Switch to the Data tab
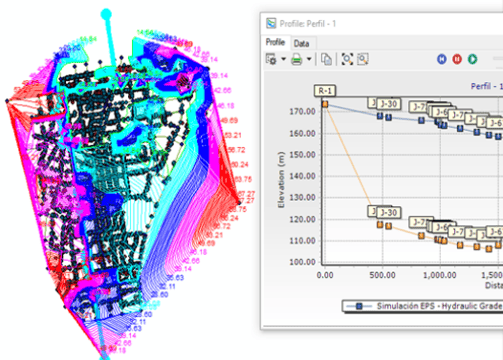Screen dimensions: 503x360 point(301,43)
